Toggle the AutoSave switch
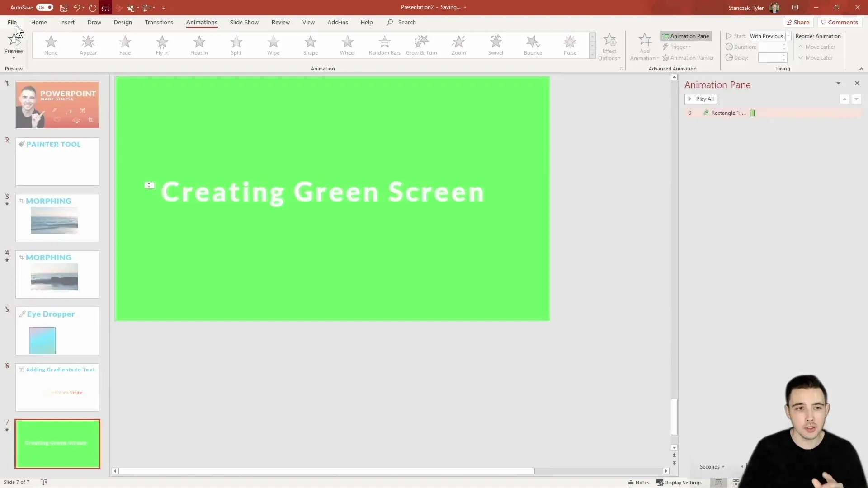 click(x=44, y=8)
